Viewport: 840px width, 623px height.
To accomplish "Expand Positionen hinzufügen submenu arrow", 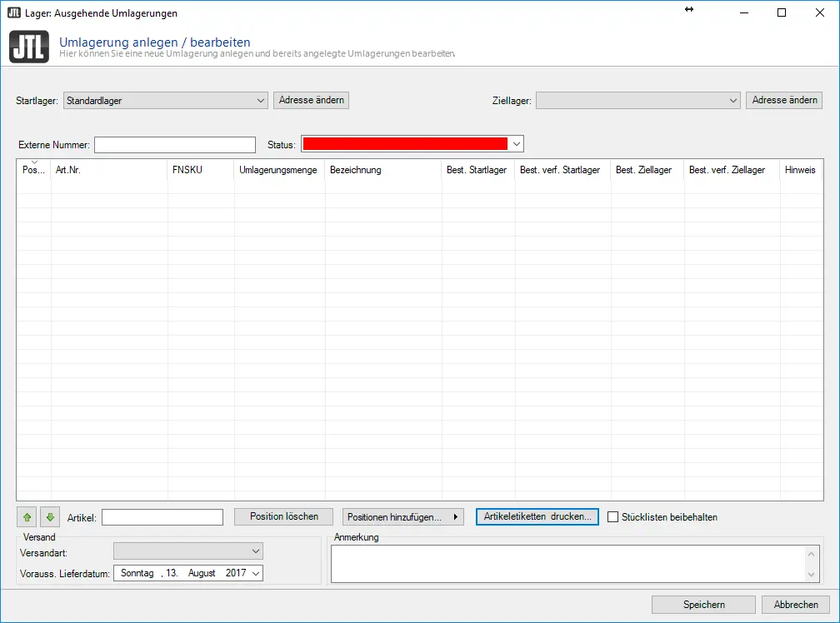I will click(x=455, y=517).
